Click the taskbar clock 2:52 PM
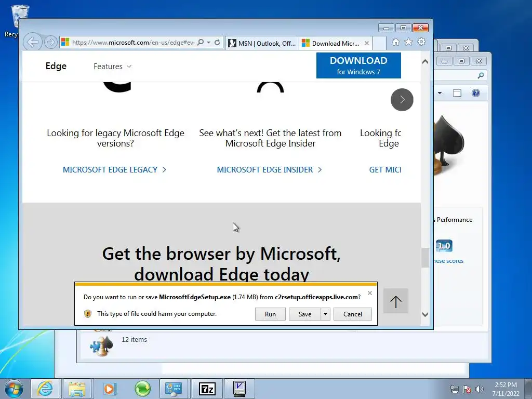The image size is (532, 399). pos(506,389)
